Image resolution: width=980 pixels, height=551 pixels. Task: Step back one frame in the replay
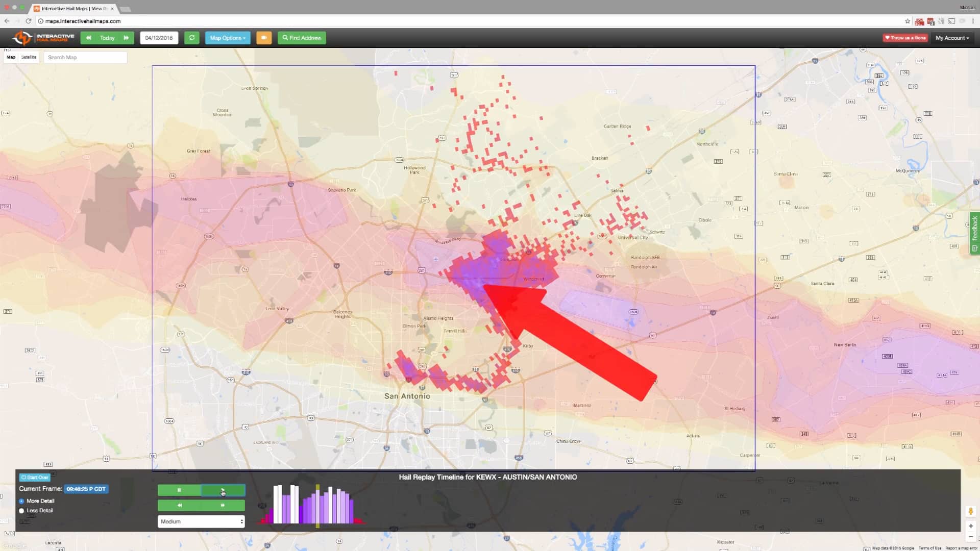tap(179, 505)
